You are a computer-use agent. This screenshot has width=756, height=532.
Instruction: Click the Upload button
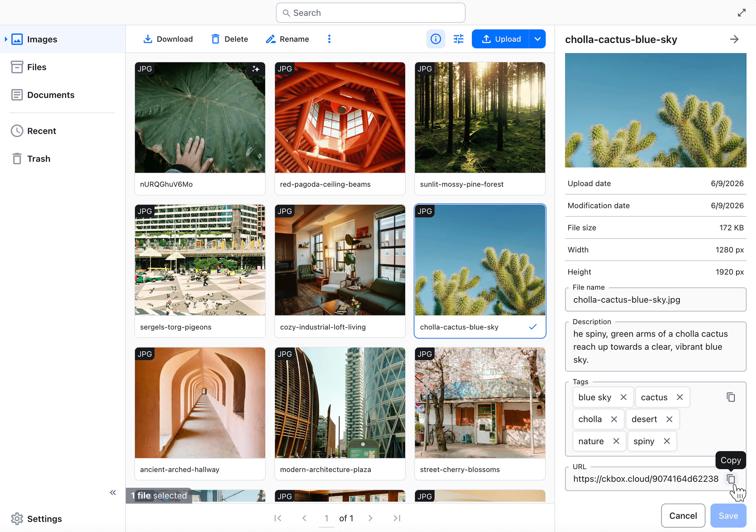[500, 39]
